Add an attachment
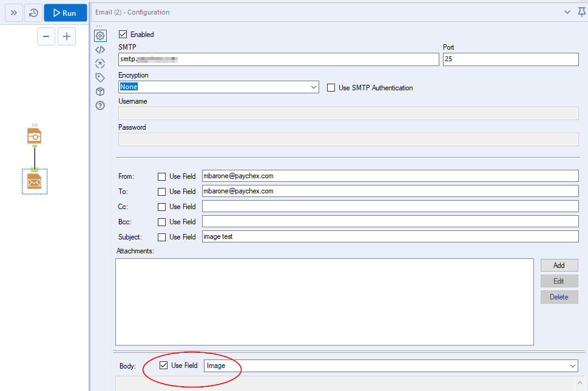This screenshot has height=391, width=588. click(x=559, y=265)
